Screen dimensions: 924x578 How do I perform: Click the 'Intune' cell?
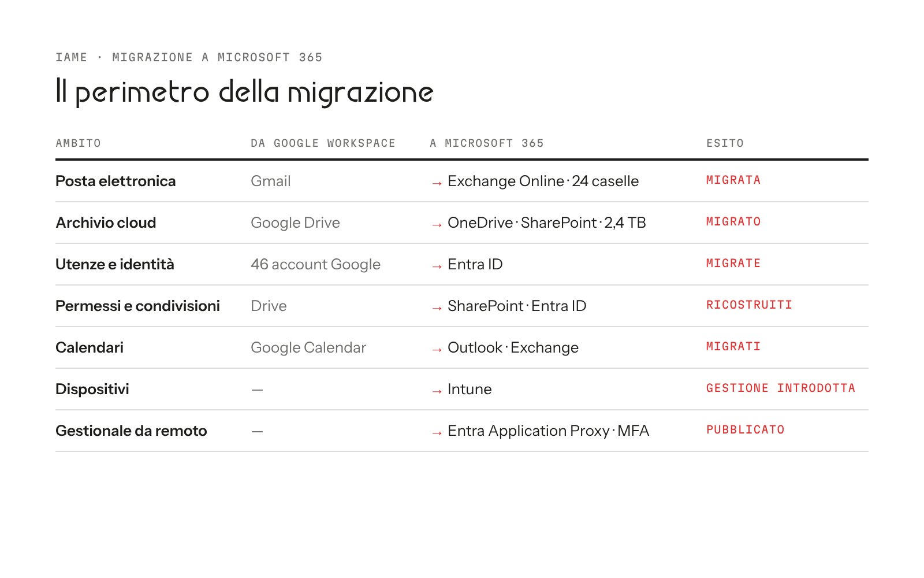[x=470, y=389]
